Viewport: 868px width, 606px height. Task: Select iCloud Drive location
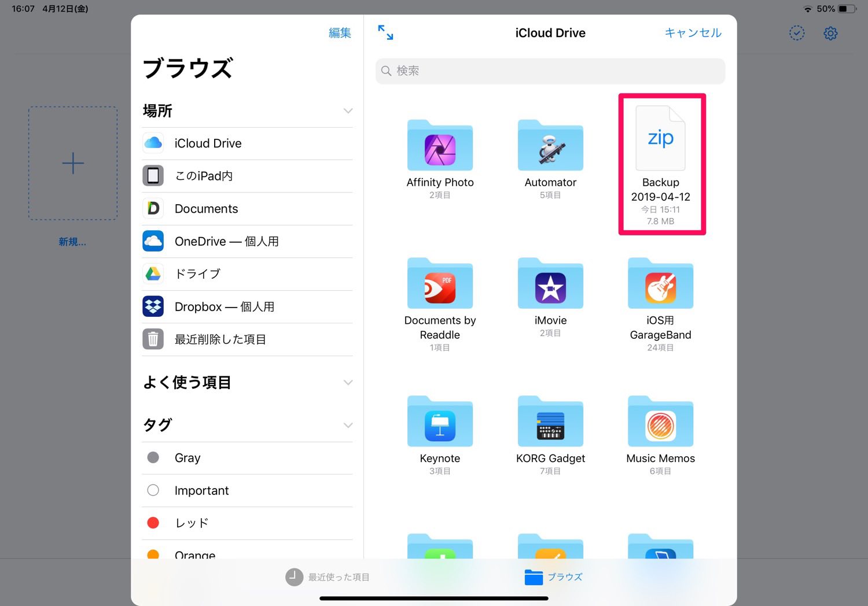pyautogui.click(x=248, y=143)
